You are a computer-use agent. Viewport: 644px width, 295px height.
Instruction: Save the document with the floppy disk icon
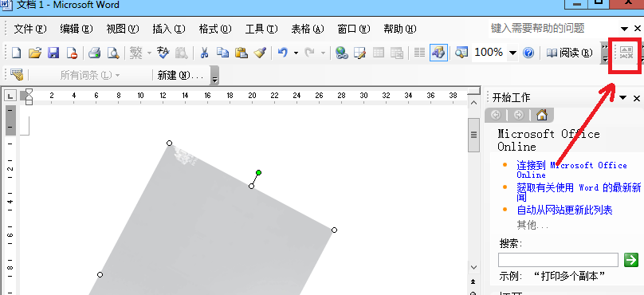54,53
